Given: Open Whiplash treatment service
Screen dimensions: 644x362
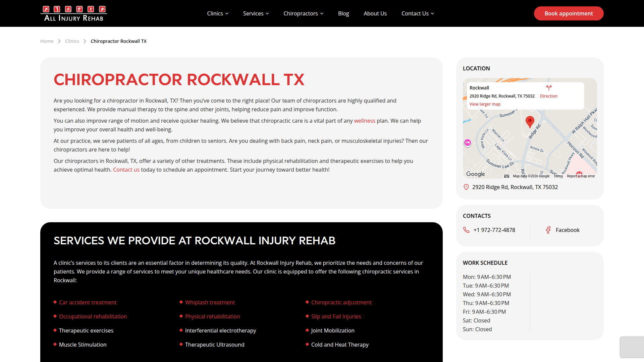Looking at the screenshot, I should [210, 302].
